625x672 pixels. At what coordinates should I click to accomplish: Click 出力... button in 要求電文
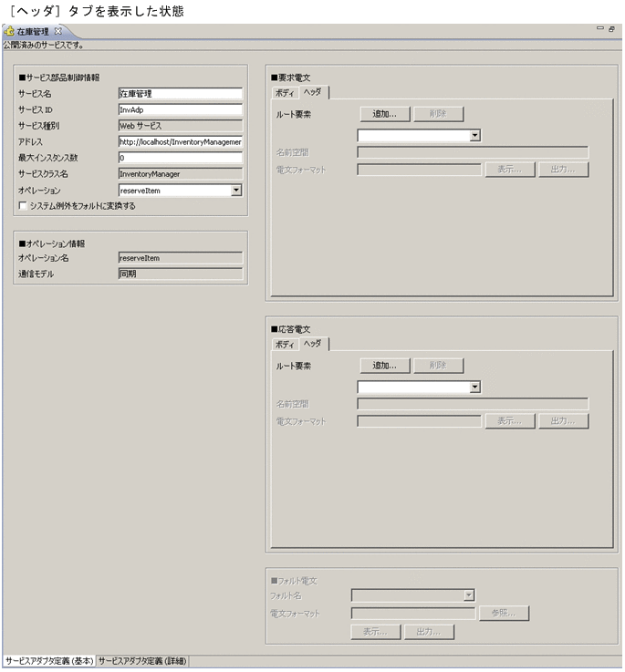tap(564, 170)
